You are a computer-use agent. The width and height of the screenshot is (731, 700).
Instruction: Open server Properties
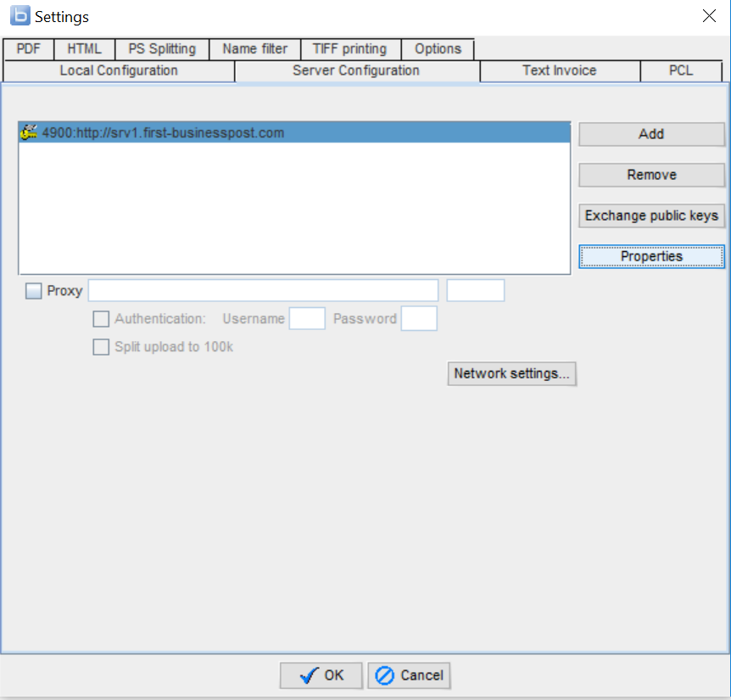(x=651, y=256)
